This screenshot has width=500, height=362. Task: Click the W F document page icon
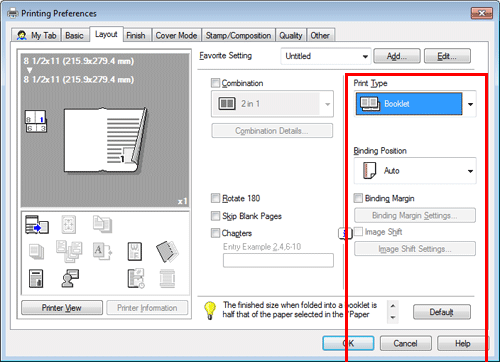[x=135, y=252]
